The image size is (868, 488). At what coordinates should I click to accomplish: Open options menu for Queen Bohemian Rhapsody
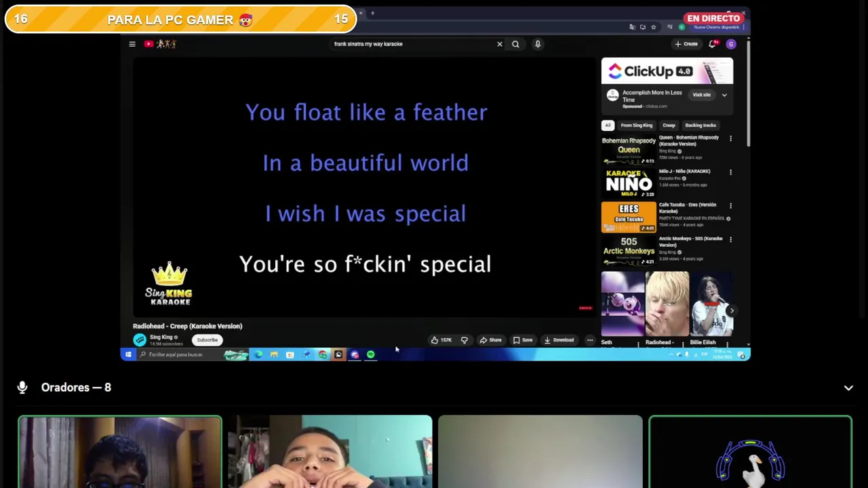click(730, 139)
